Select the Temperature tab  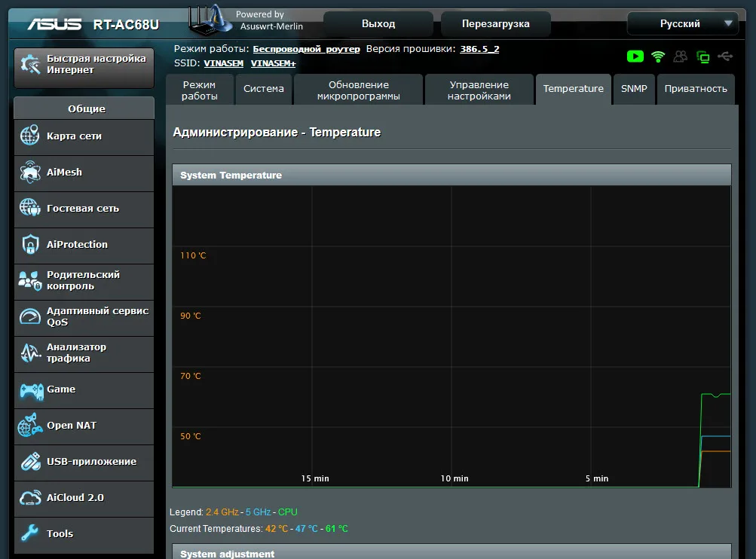[x=574, y=90]
